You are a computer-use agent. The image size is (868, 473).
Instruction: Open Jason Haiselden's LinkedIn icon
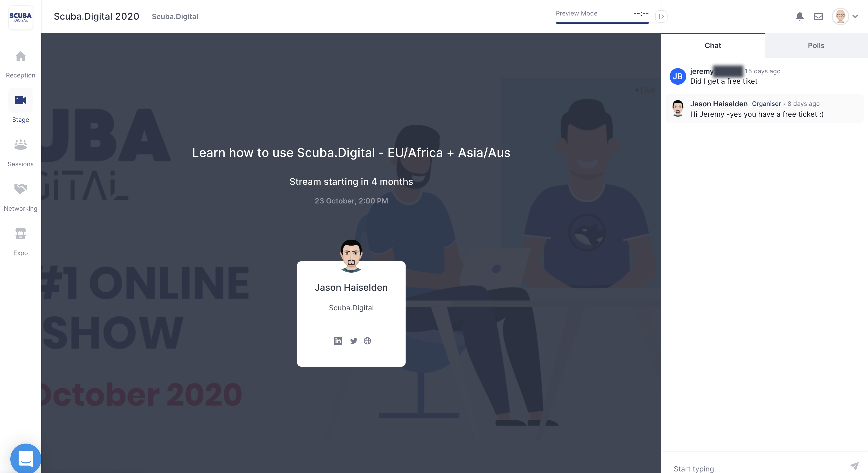338,341
